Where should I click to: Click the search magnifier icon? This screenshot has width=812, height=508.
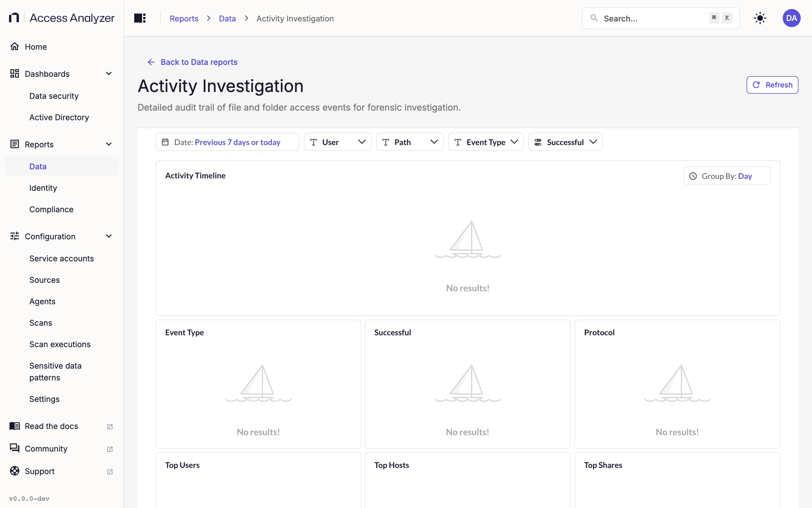(594, 18)
